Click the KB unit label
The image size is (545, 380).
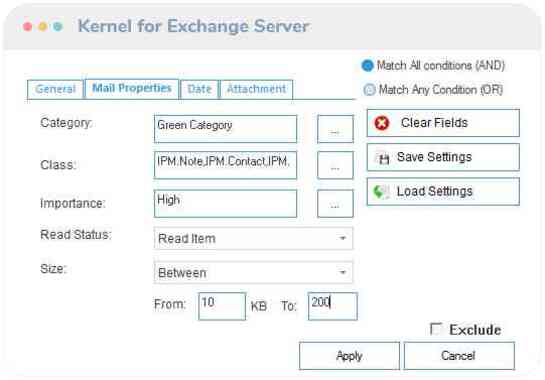(x=259, y=306)
